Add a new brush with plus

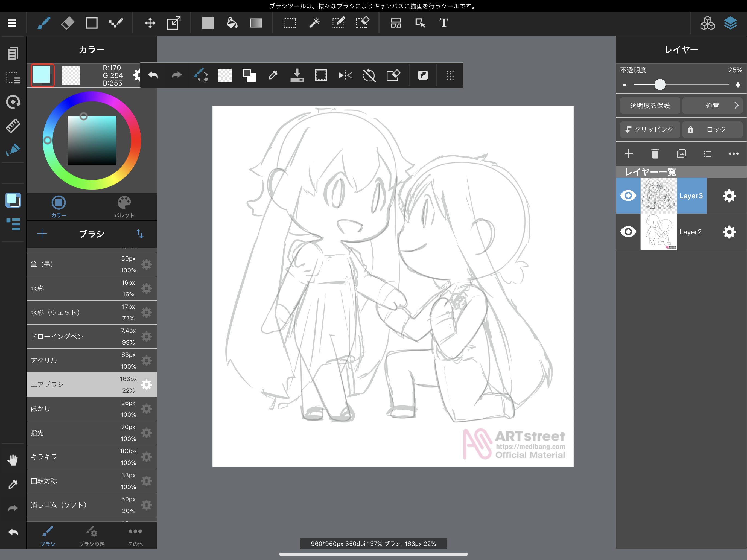click(42, 234)
